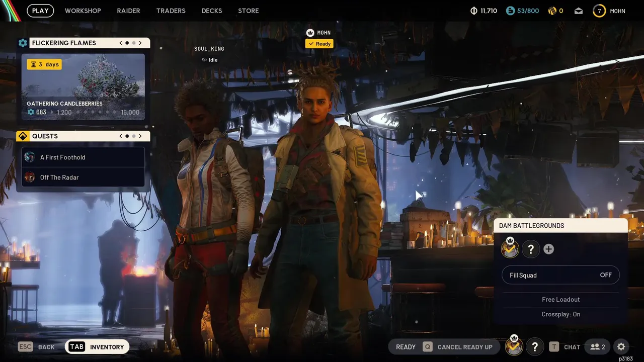Click the 15,000 progress goal value
This screenshot has width=644, height=362.
tap(130, 112)
